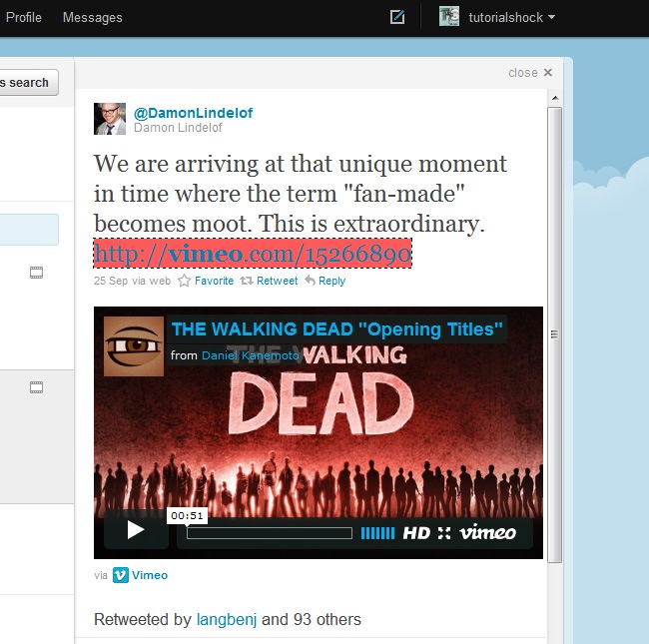Viewport: 649px width, 644px height.
Task: Open langbenj's profile link
Action: coord(227,620)
